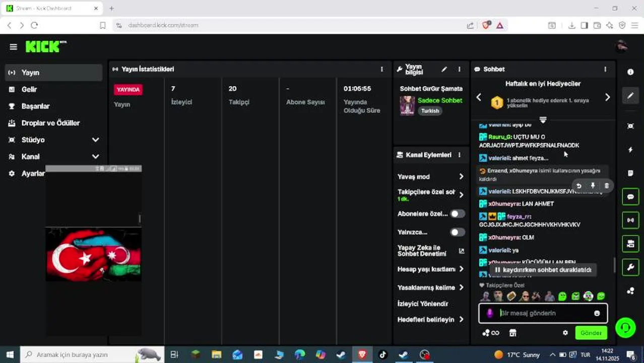
Task: Open Hedefleri belirleyin options
Action: 431,320
